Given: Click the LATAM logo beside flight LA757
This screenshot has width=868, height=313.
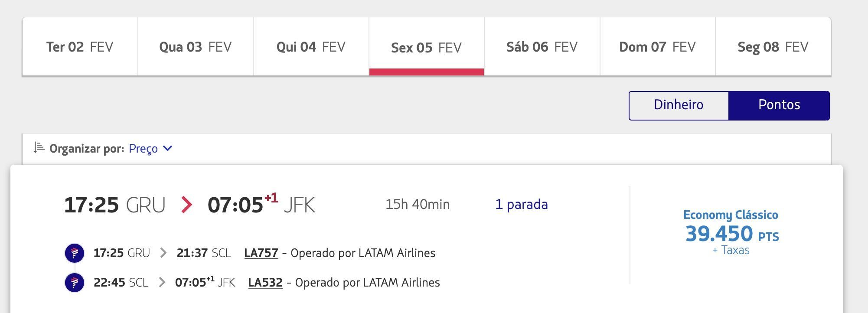Looking at the screenshot, I should point(75,253).
